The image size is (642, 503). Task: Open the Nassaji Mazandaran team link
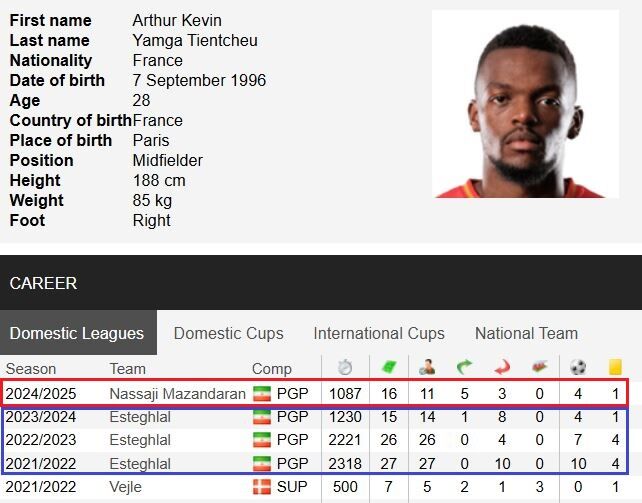(177, 393)
